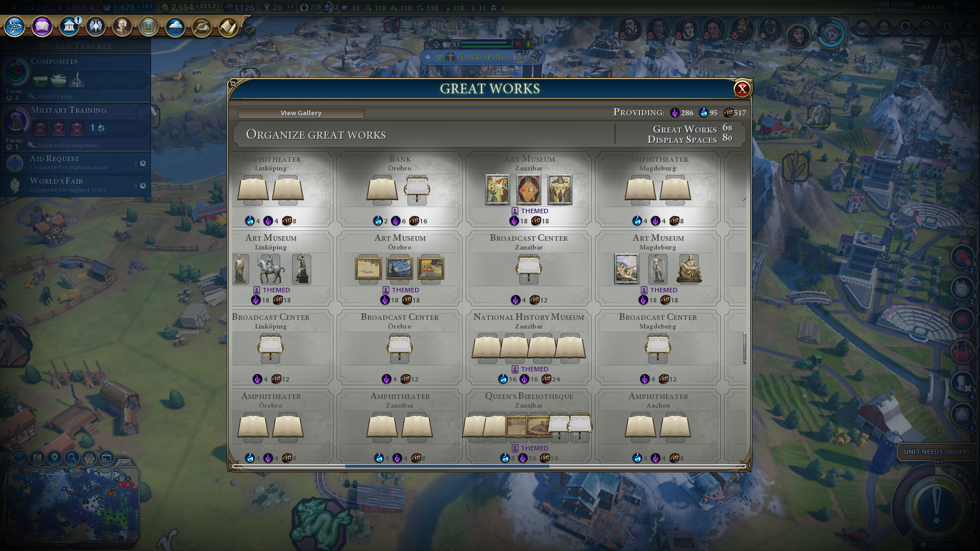Click the View Gallery button

point(301,113)
